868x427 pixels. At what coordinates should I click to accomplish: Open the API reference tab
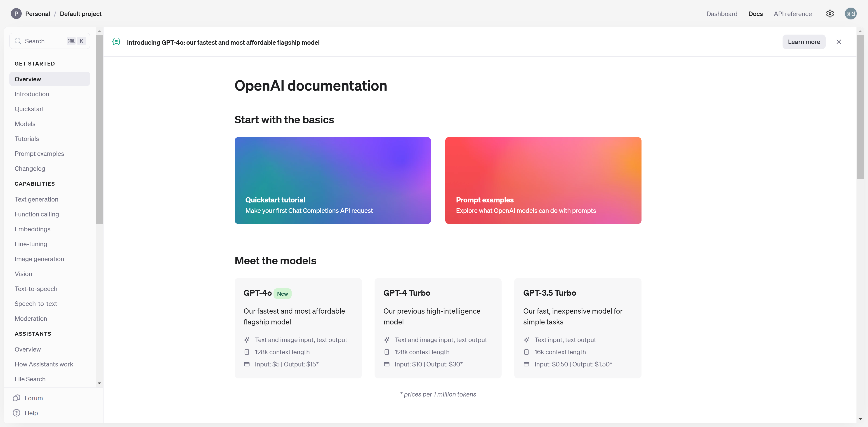pos(793,14)
